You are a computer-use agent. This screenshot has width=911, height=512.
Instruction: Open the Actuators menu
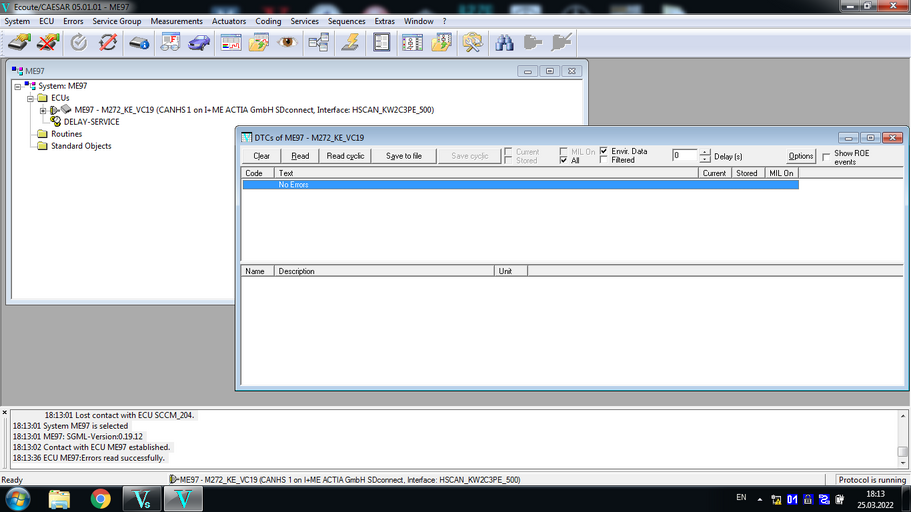(x=229, y=21)
